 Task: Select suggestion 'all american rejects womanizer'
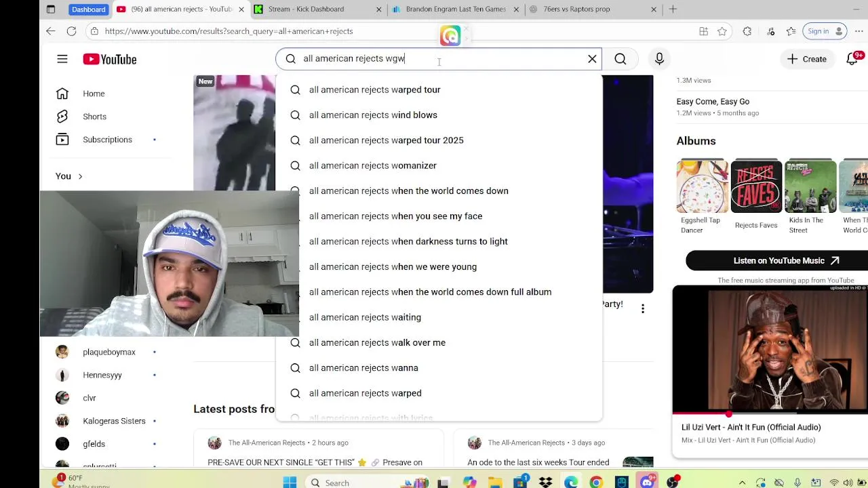coord(439,165)
